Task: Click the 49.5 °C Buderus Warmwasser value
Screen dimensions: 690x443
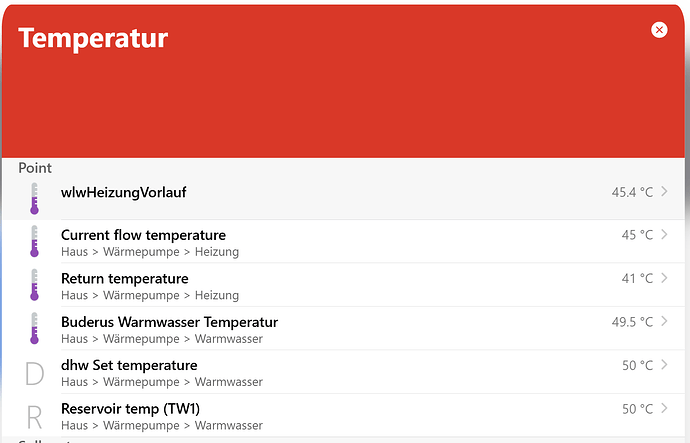Action: pos(632,322)
